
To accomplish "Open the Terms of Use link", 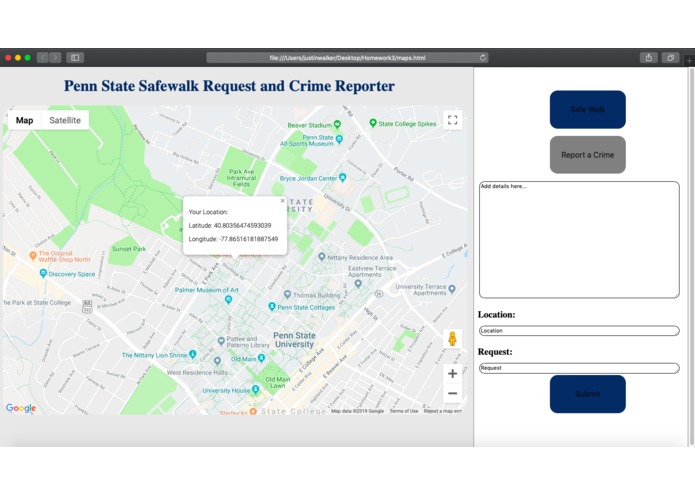I will pyautogui.click(x=404, y=411).
